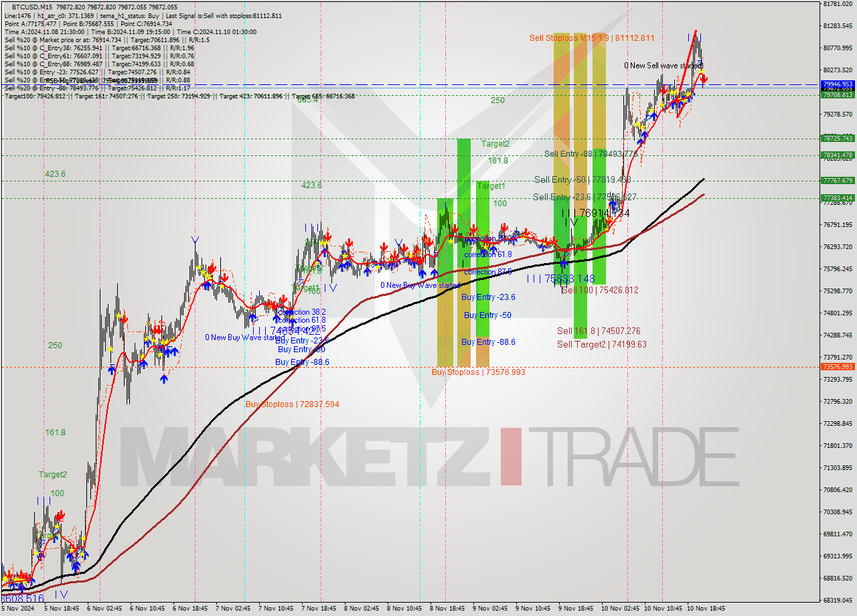Screen dimensions: 857x616
Task: Select the 'Sell Stoploss M15 1.9 | 81112.811' label
Action: point(592,38)
